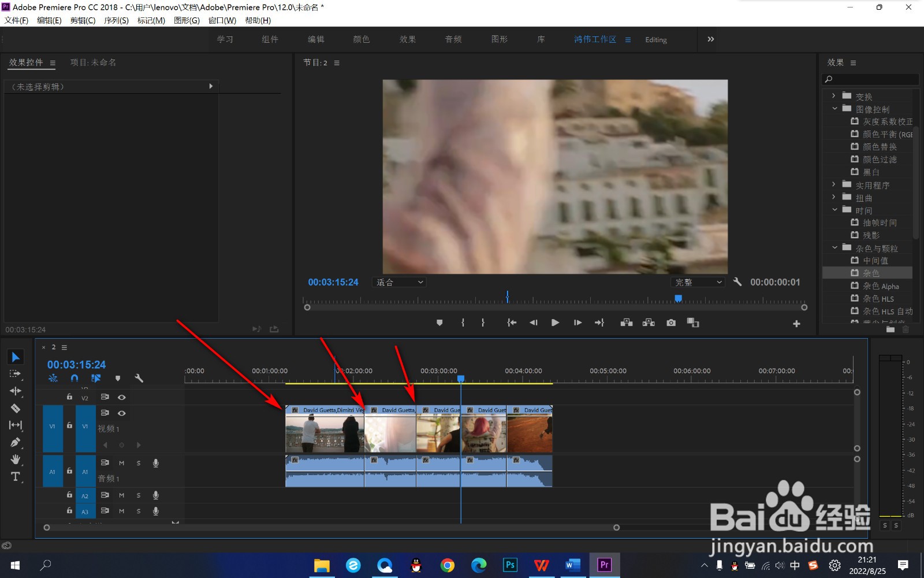Click the effects search field

(870, 79)
